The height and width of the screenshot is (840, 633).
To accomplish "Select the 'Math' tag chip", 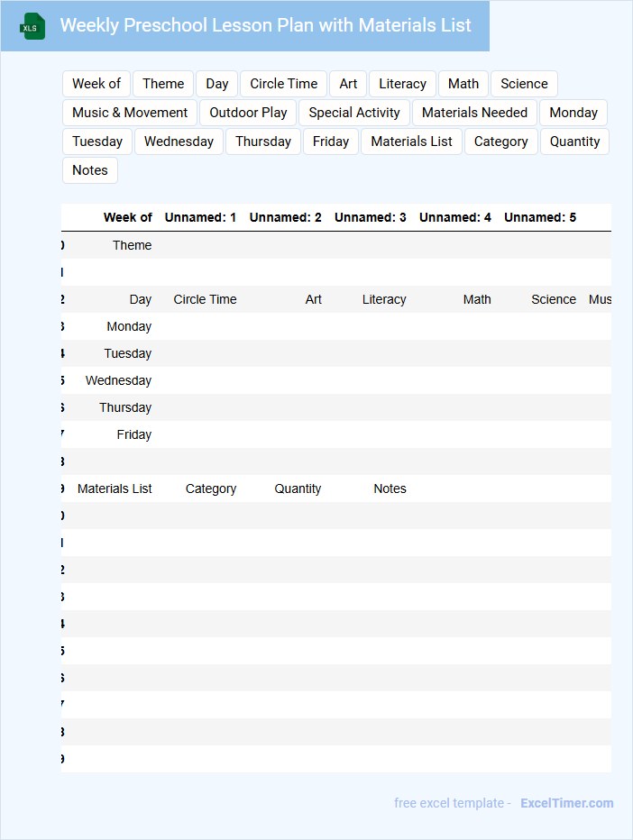I will (x=463, y=84).
